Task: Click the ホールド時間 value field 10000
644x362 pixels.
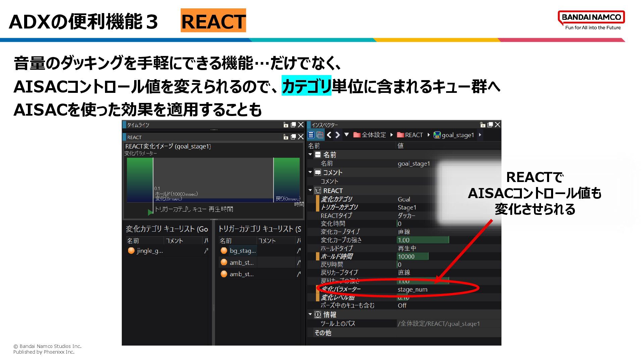Action: point(412,256)
